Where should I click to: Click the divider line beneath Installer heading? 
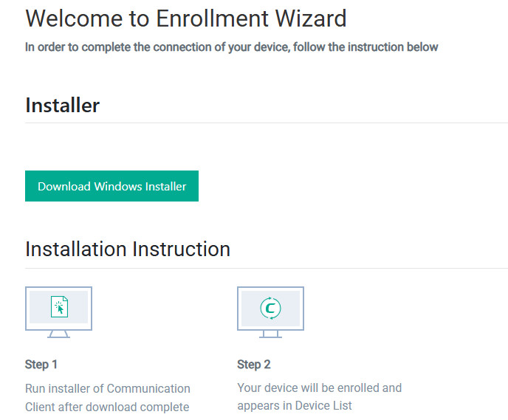pyautogui.click(x=267, y=123)
